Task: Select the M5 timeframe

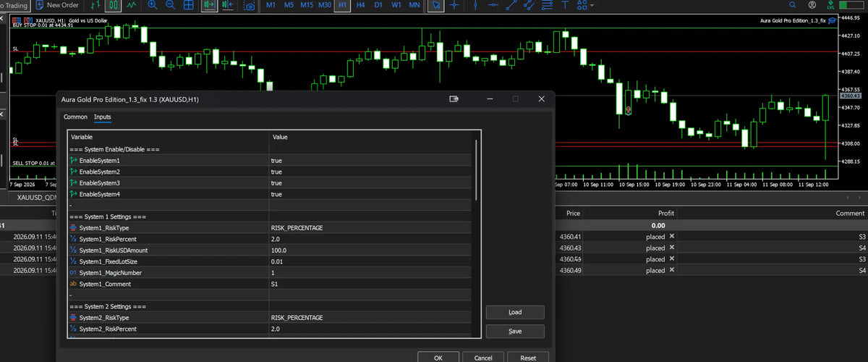Action: tap(289, 5)
